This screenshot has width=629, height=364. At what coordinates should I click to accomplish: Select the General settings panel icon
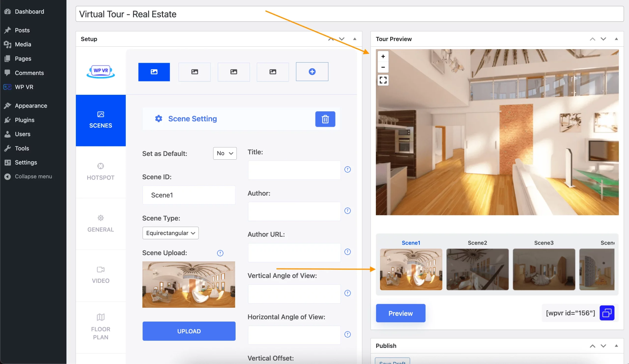coord(100,218)
